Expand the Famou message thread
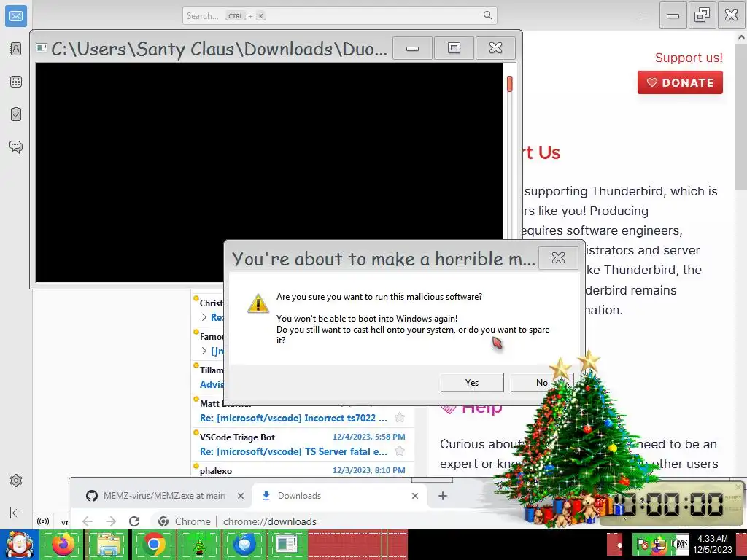The height and width of the screenshot is (560, 747). [x=204, y=351]
